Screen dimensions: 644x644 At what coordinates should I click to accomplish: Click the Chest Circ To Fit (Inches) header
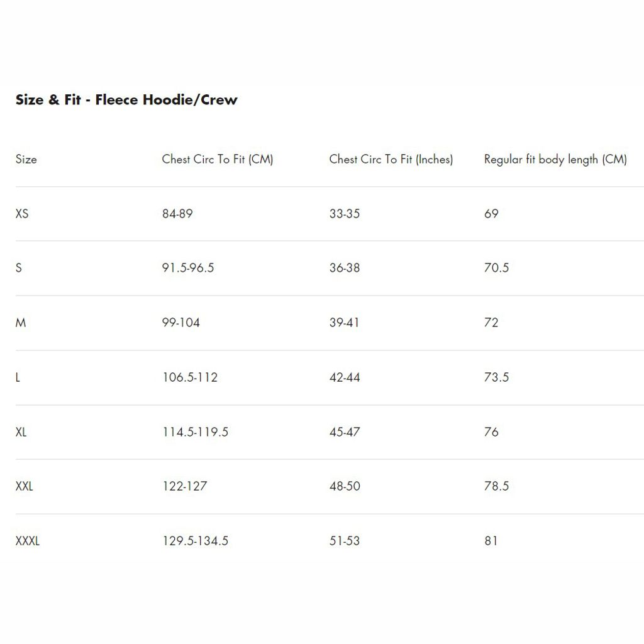point(391,160)
